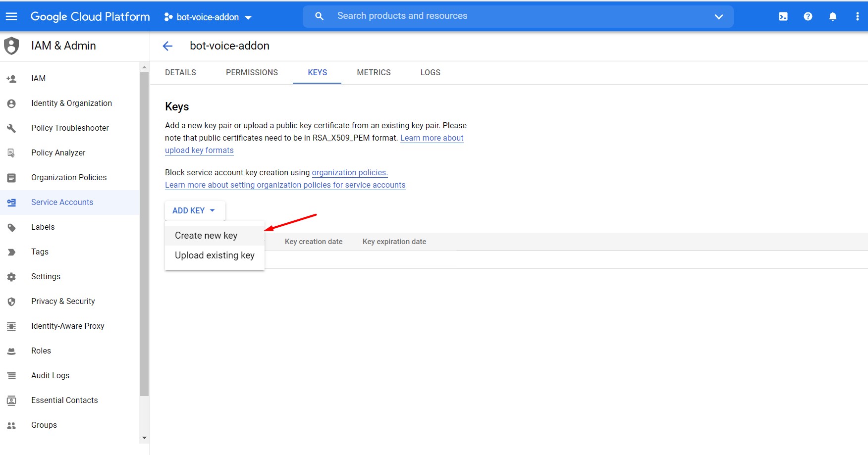Toggle the ADD KEY dropdown
Image resolution: width=868 pixels, height=455 pixels.
pos(195,210)
